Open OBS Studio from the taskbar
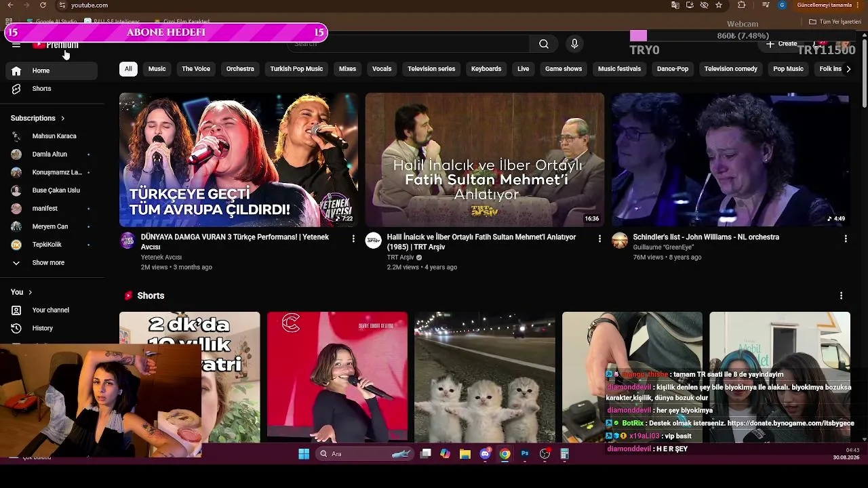 [545, 454]
